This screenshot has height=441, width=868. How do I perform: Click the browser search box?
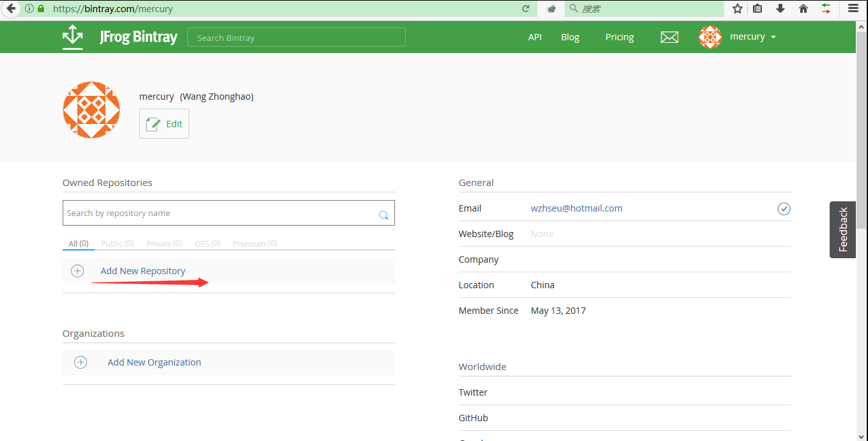[x=644, y=9]
